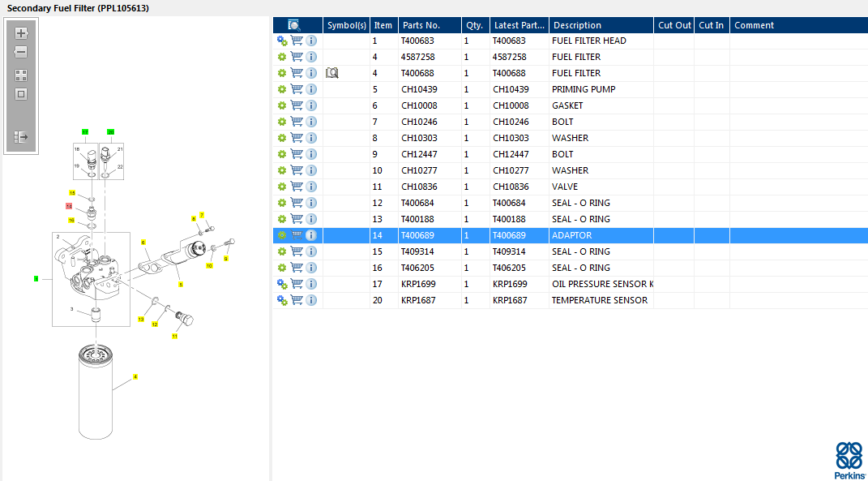Screen dimensions: 868x481
Task: Select callout 5 on priming pump
Action: point(181,284)
